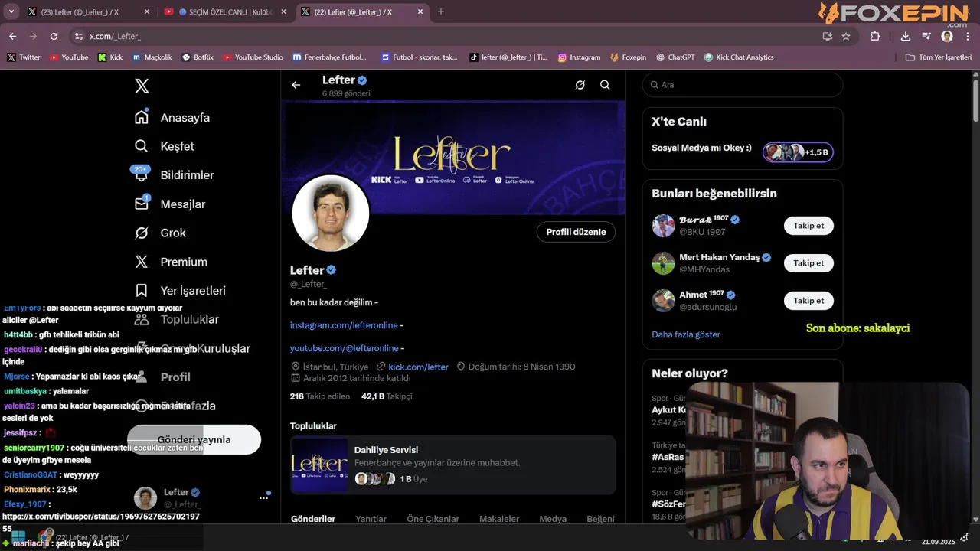
Task: Open X home via the X logo
Action: point(142,86)
